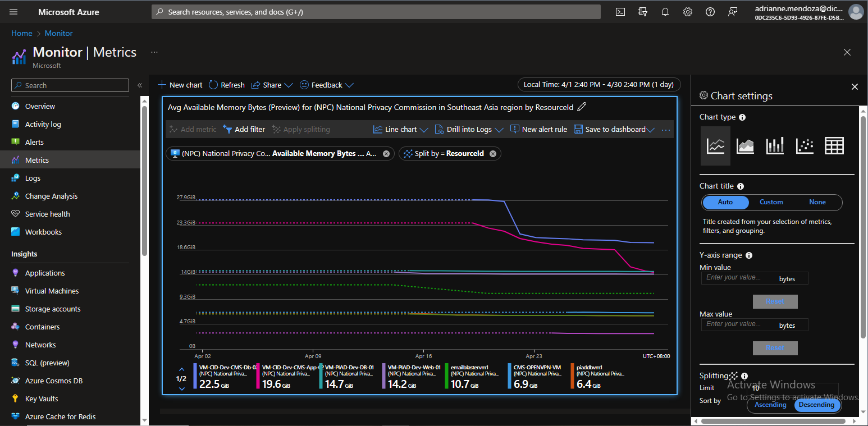Viewport: 868px width, 426px height.
Task: Open the Feedback dropdown in toolbar
Action: coord(327,85)
